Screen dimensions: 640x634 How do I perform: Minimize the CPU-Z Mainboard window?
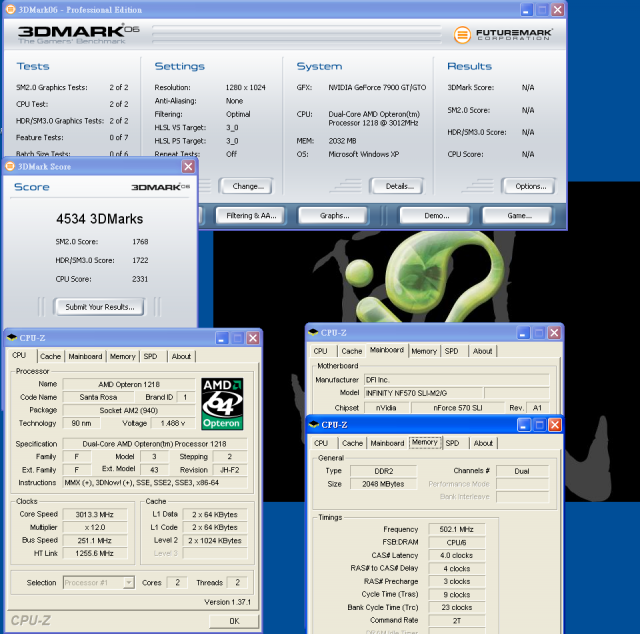tap(523, 333)
